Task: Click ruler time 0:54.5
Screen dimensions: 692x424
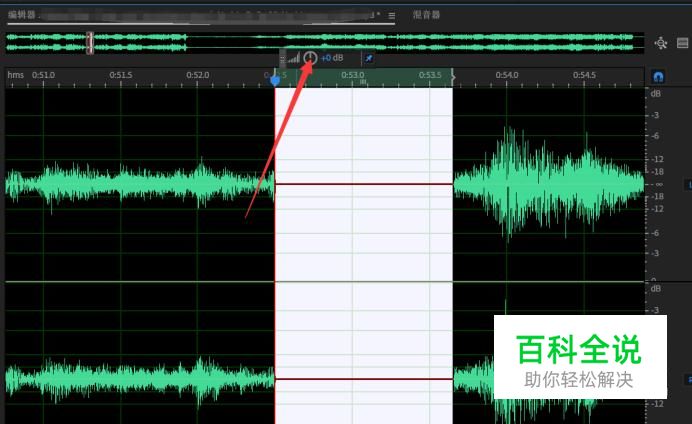Action: click(x=584, y=75)
